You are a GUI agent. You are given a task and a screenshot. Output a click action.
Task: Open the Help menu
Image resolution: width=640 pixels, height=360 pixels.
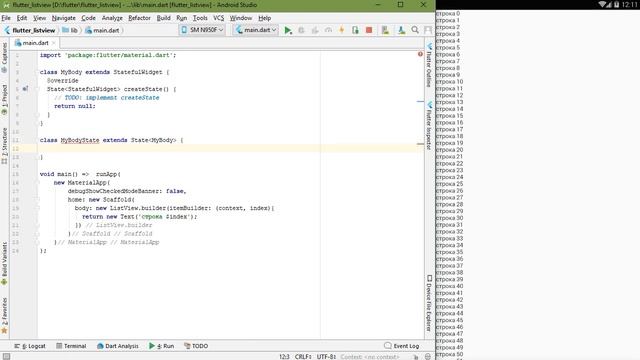click(x=264, y=18)
